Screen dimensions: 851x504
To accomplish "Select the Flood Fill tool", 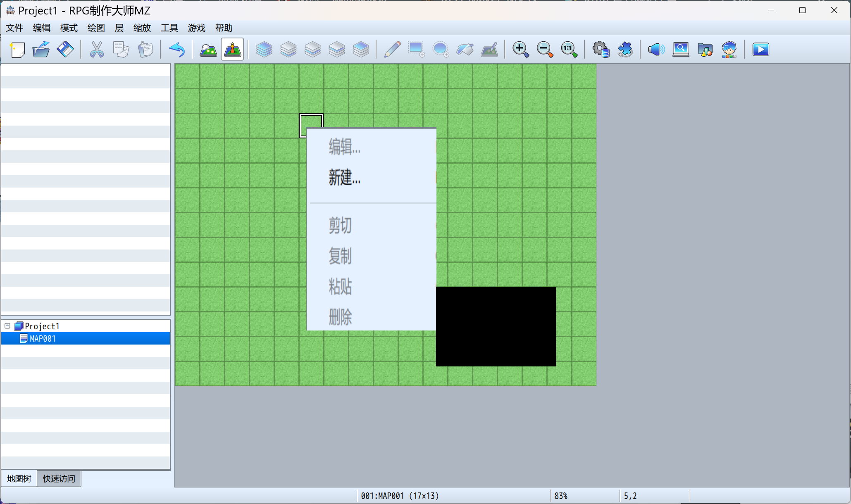I will 465,50.
